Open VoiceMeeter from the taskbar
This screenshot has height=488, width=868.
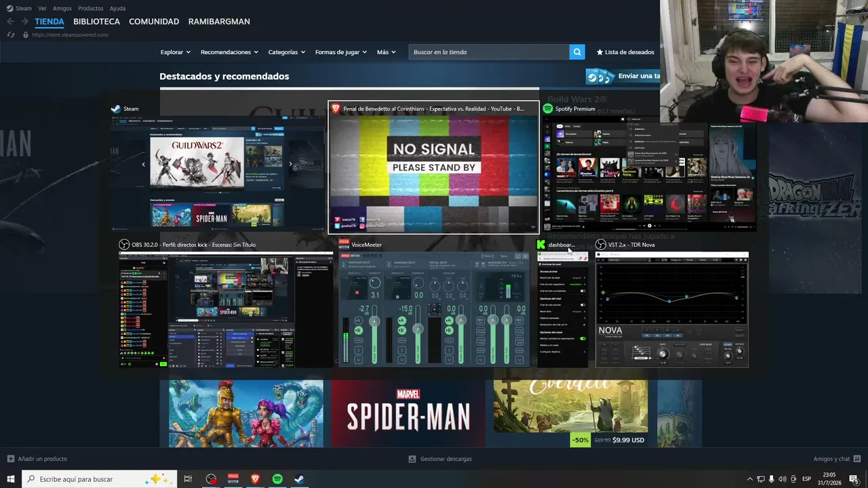point(233,479)
